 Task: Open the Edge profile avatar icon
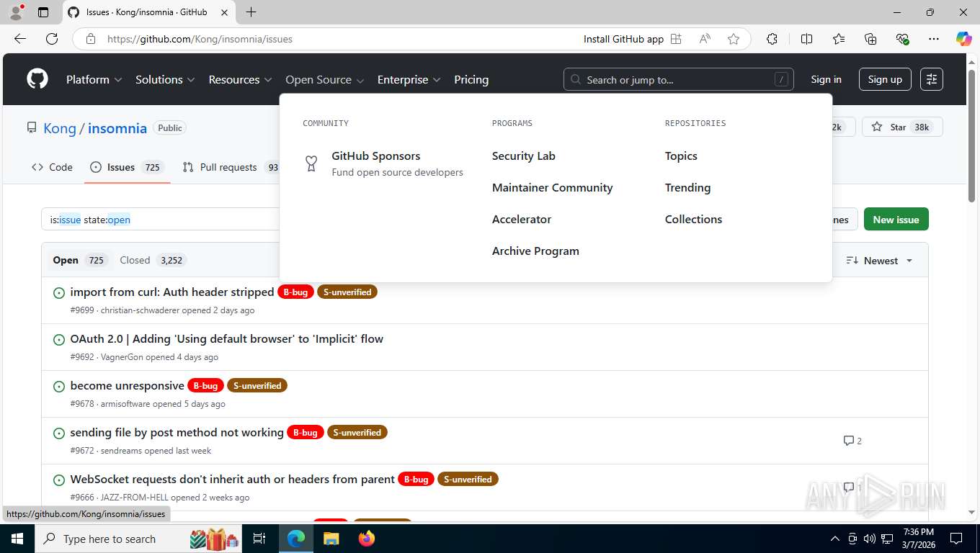coord(16,12)
